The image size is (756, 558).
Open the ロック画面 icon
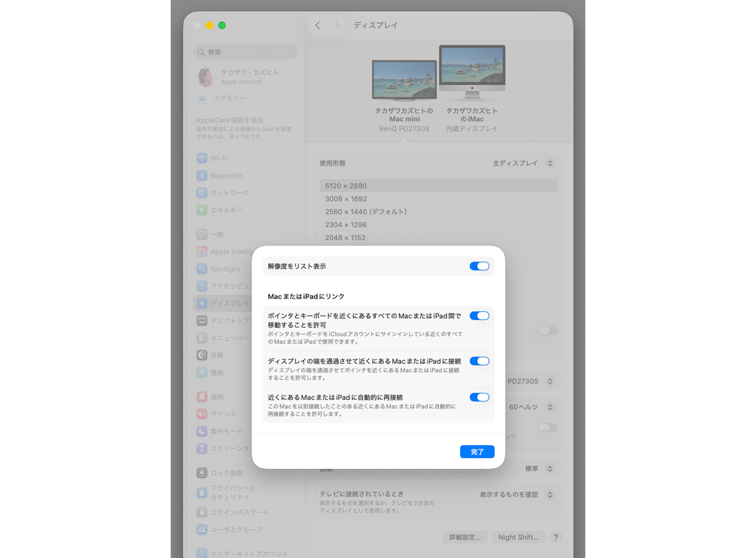tap(202, 473)
